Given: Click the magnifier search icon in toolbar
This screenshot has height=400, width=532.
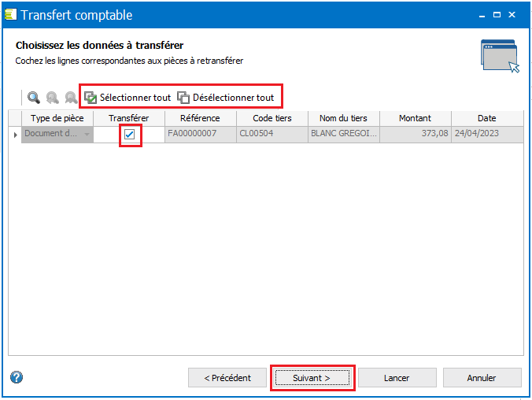Looking at the screenshot, I should (34, 98).
